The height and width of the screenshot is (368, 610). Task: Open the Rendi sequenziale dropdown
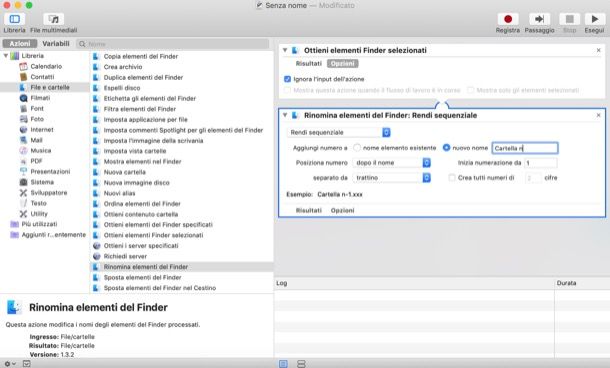click(338, 132)
